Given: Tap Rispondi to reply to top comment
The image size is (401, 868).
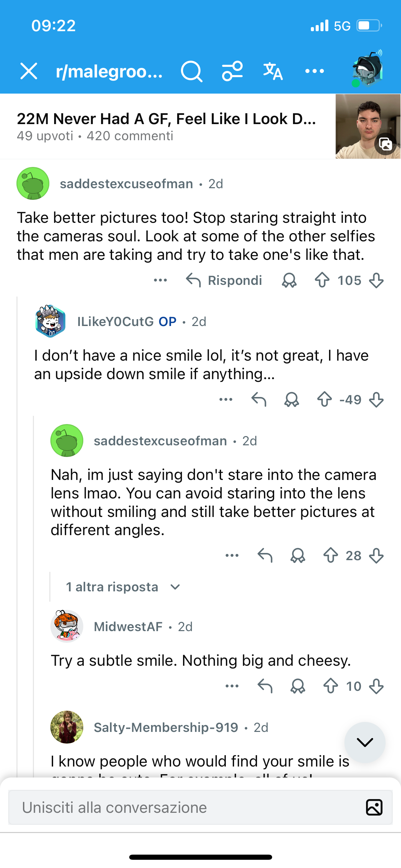Looking at the screenshot, I should coord(224,280).
